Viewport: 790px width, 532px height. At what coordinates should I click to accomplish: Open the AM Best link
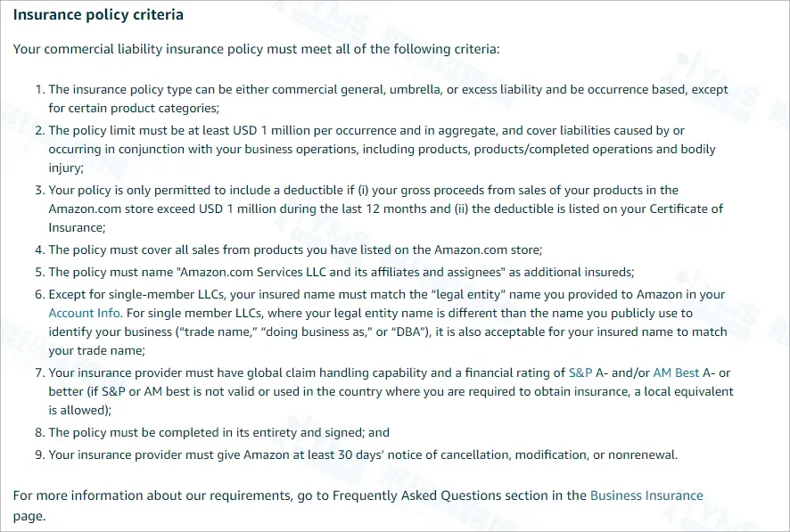pos(676,372)
